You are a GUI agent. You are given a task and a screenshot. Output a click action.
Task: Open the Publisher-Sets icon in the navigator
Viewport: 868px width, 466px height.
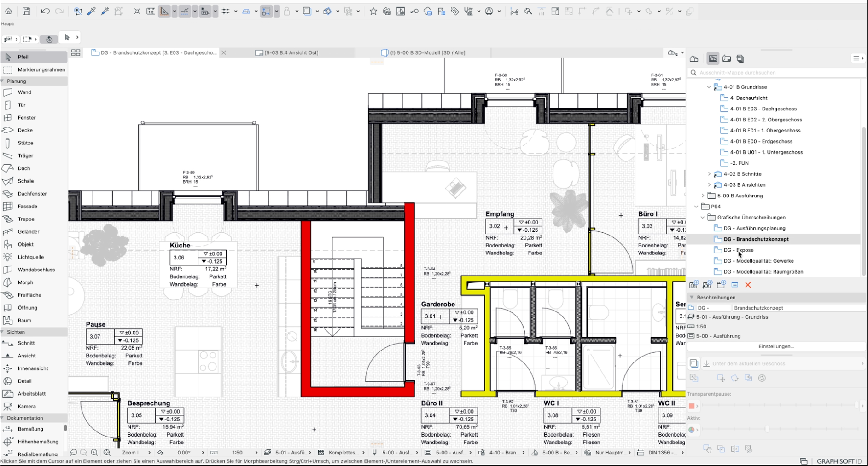(x=740, y=58)
